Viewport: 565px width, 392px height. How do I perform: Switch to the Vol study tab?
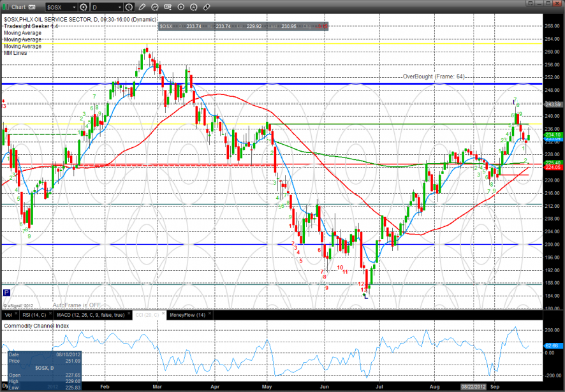[x=8, y=315]
